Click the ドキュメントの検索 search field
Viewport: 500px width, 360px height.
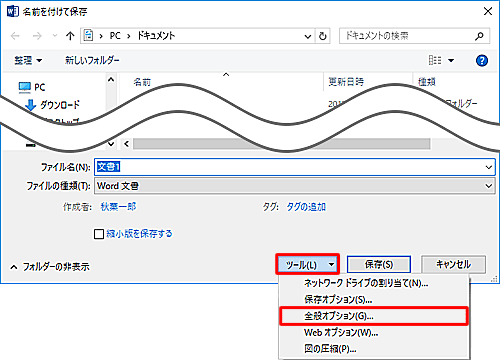point(414,36)
